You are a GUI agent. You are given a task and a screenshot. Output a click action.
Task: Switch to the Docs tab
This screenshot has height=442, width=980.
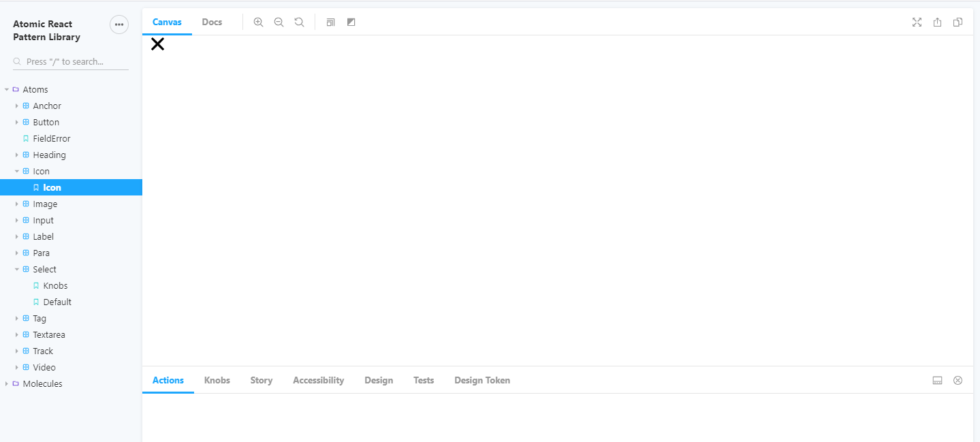[x=212, y=22]
